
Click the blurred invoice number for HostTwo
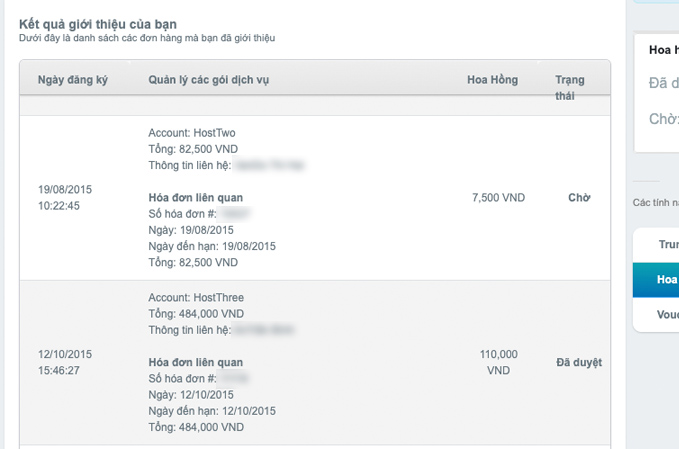[x=234, y=214]
